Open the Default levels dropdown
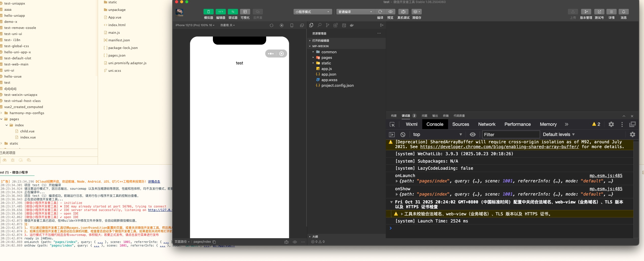Image resolution: width=644 pixels, height=261 pixels. tap(558, 134)
